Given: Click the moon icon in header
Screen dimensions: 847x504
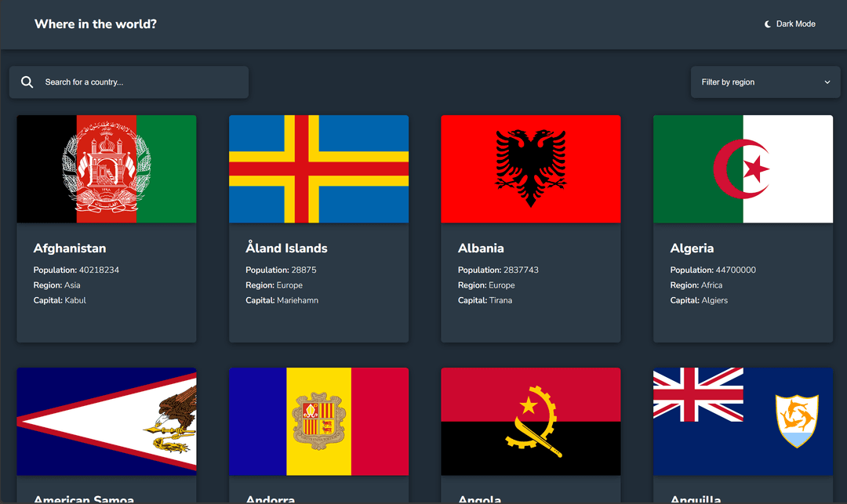Looking at the screenshot, I should click(768, 24).
